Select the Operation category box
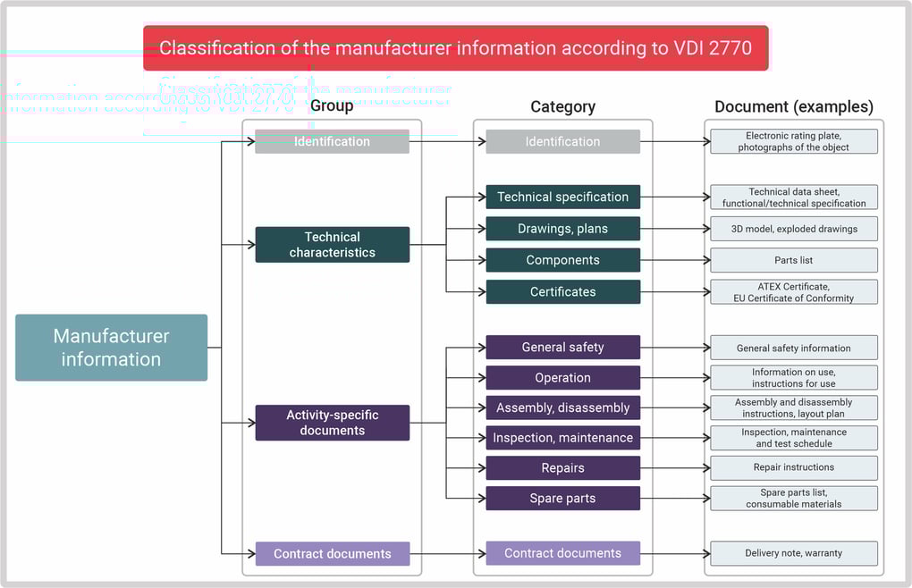Screen dimensions: 912x588 point(563,378)
